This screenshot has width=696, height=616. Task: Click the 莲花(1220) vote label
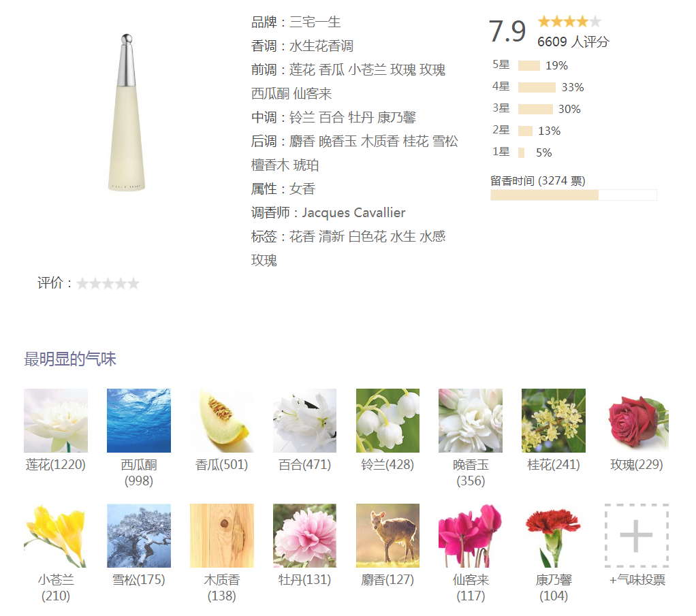tap(56, 465)
